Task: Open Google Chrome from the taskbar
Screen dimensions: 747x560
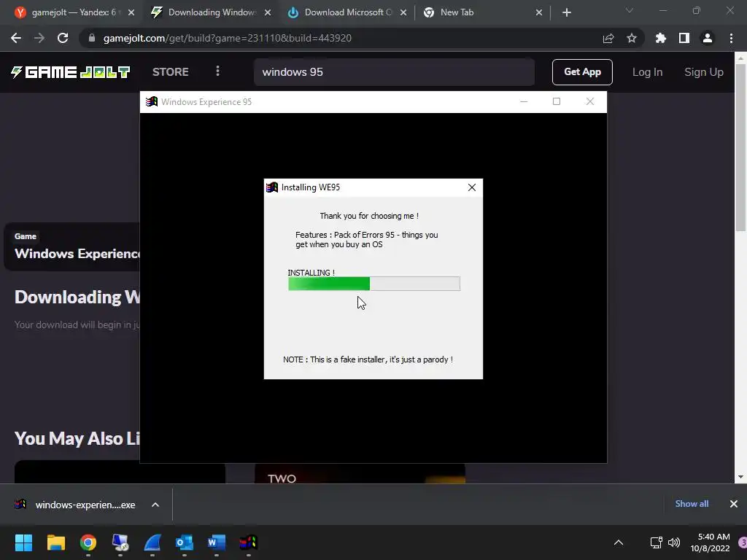Action: (x=88, y=542)
